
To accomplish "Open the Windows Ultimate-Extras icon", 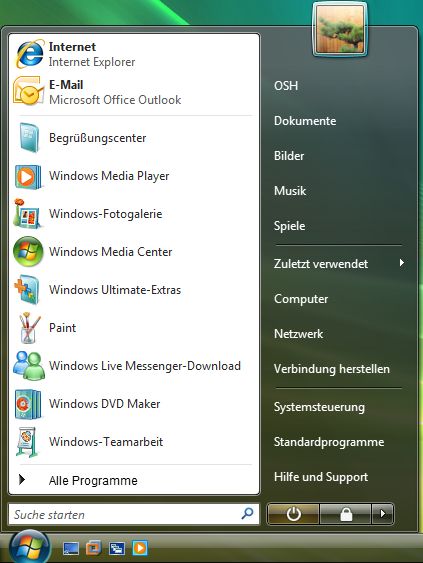I will (x=27, y=290).
